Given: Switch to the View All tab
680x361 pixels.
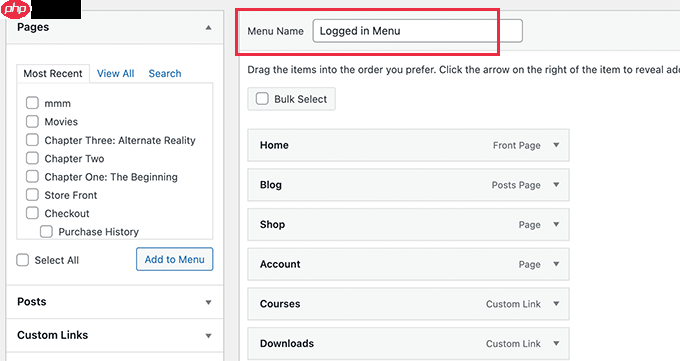Looking at the screenshot, I should pos(115,73).
